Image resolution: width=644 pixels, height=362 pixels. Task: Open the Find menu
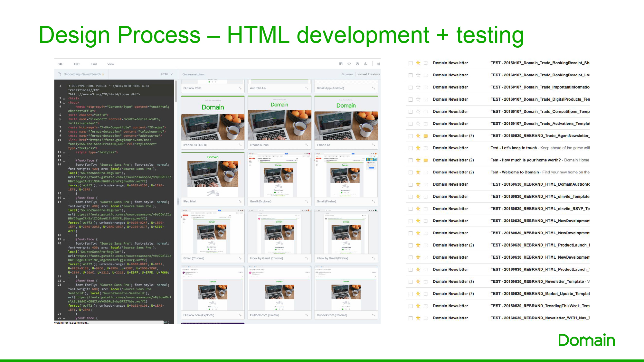pos(94,64)
